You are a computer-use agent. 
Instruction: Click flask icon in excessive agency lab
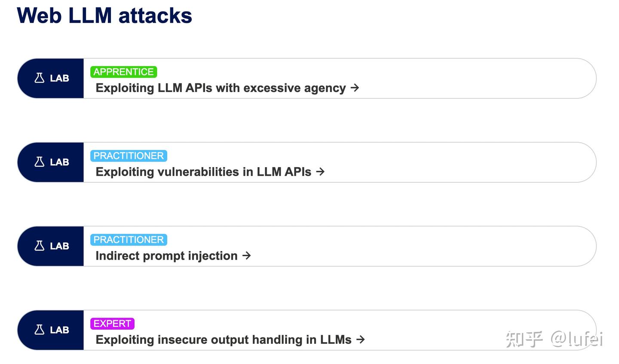[40, 78]
